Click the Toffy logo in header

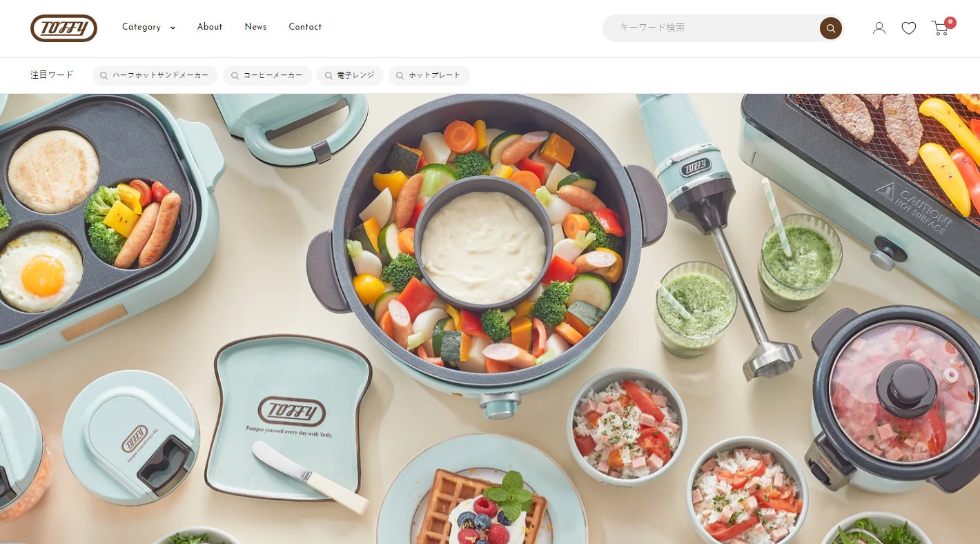click(x=63, y=28)
